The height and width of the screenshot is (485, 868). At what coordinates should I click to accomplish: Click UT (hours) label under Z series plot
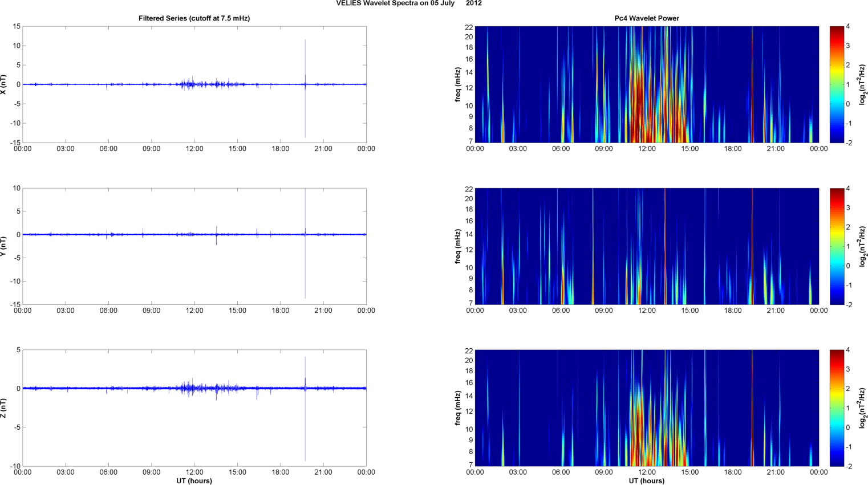[x=194, y=481]
